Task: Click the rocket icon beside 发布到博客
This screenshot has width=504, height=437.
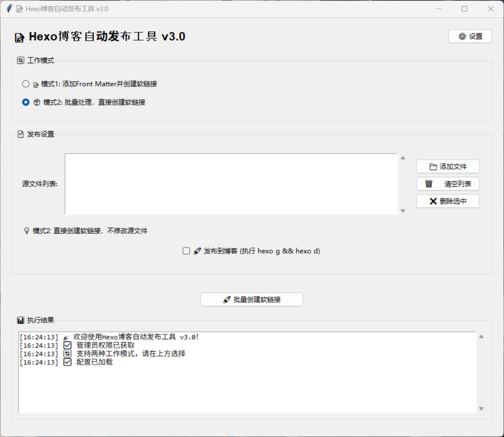Action: 197,251
